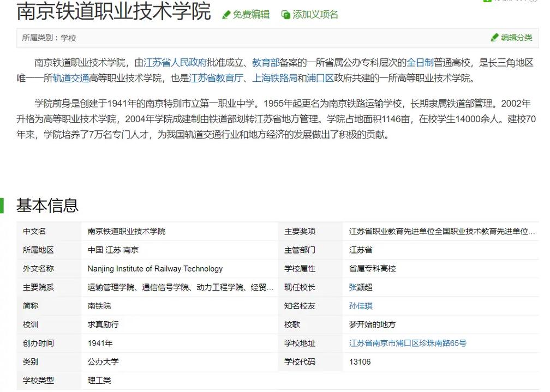Click the truncated 运输管理学院 departments value
Viewport: 550px width, 392px height.
180,287
